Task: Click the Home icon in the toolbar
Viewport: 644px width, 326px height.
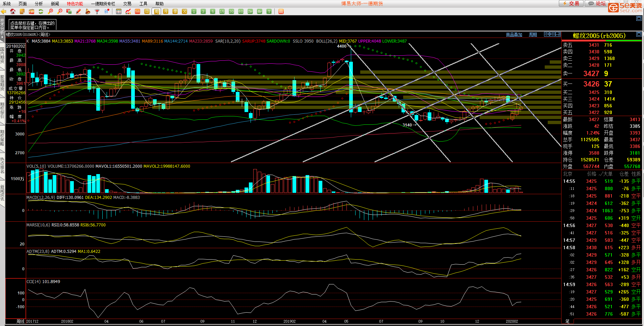Action: [x=13, y=11]
